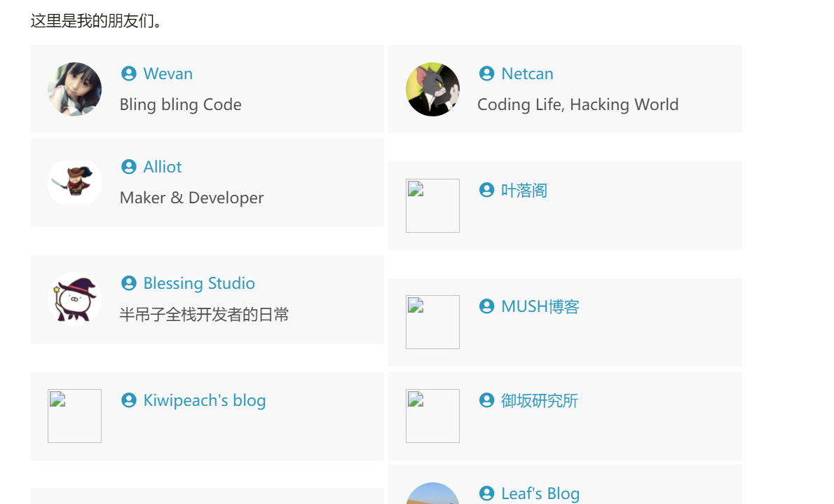Open the MUSH博客 link
Viewport: 834px width, 504px height.
click(540, 306)
